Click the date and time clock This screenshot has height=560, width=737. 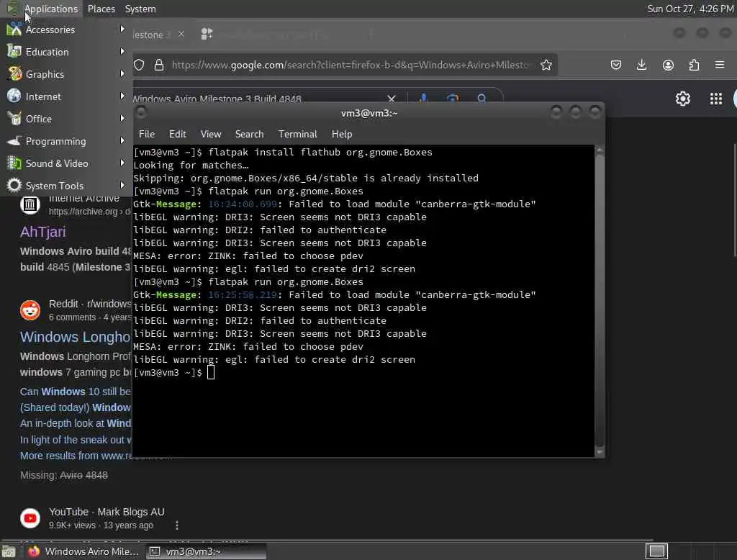click(690, 9)
